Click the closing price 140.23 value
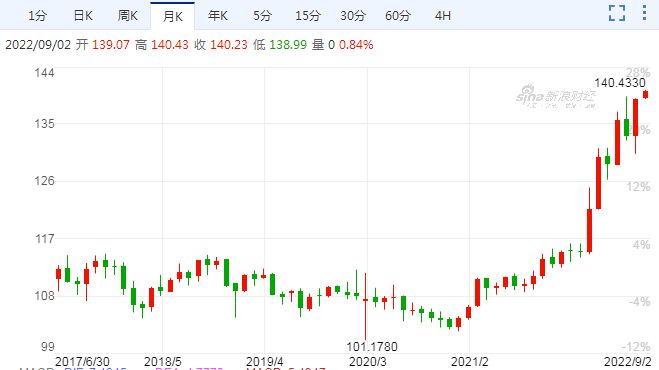The height and width of the screenshot is (370, 659). 229,45
